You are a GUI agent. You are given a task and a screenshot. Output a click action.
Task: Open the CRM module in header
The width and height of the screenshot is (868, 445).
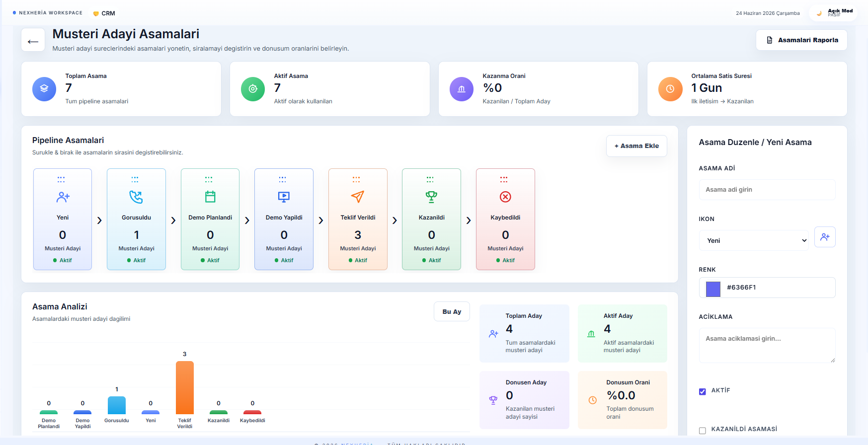click(x=104, y=13)
